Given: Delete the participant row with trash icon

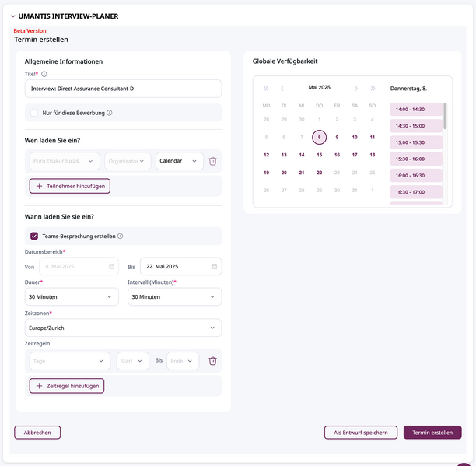Looking at the screenshot, I should point(212,161).
